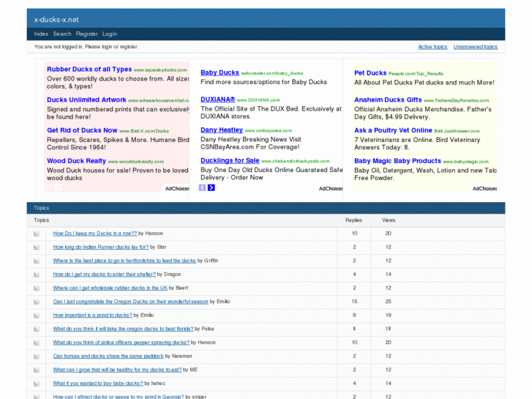
Task: Open the Index menu item
Action: click(x=41, y=34)
